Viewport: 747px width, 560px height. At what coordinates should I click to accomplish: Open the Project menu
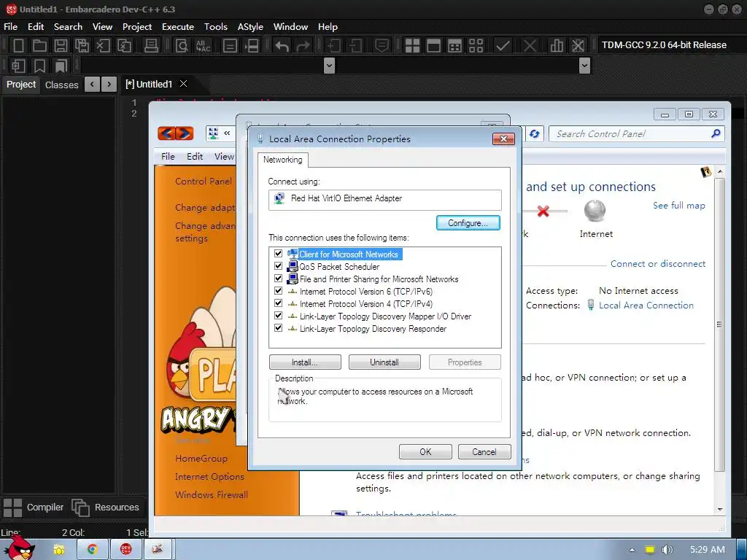(x=136, y=27)
